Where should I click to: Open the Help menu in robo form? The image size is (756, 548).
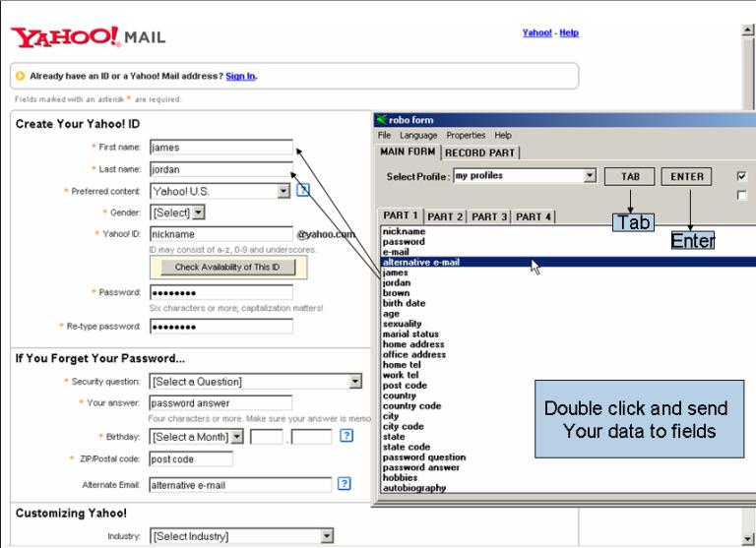(503, 136)
